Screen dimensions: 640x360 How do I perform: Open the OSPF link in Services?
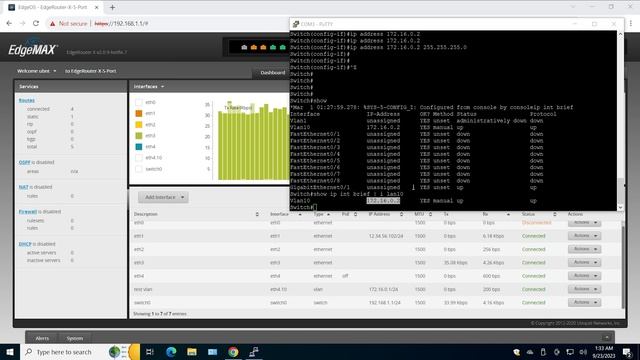[24, 162]
